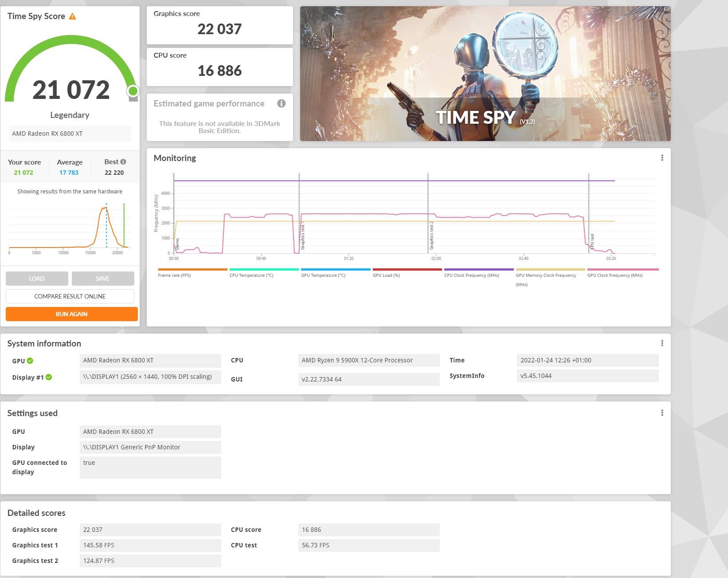This screenshot has height=578, width=728.
Task: Toggle the CPU Temperature legend series
Action: [x=264, y=273]
